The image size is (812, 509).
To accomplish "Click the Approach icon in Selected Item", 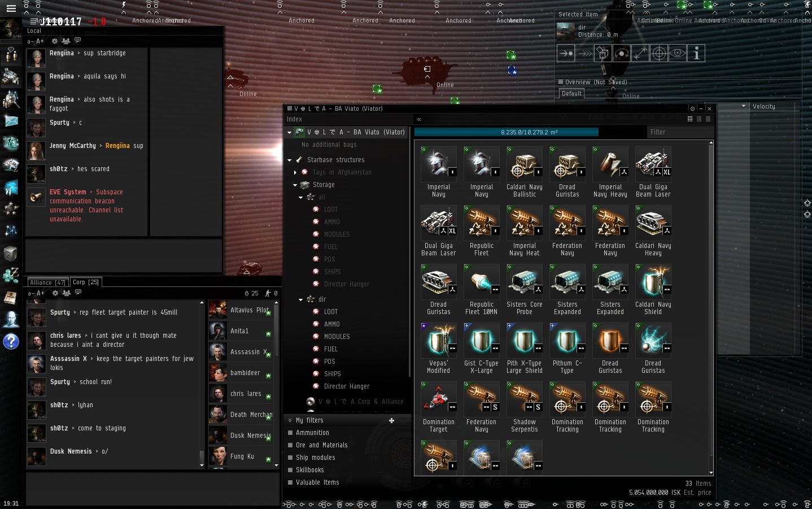I will point(565,54).
